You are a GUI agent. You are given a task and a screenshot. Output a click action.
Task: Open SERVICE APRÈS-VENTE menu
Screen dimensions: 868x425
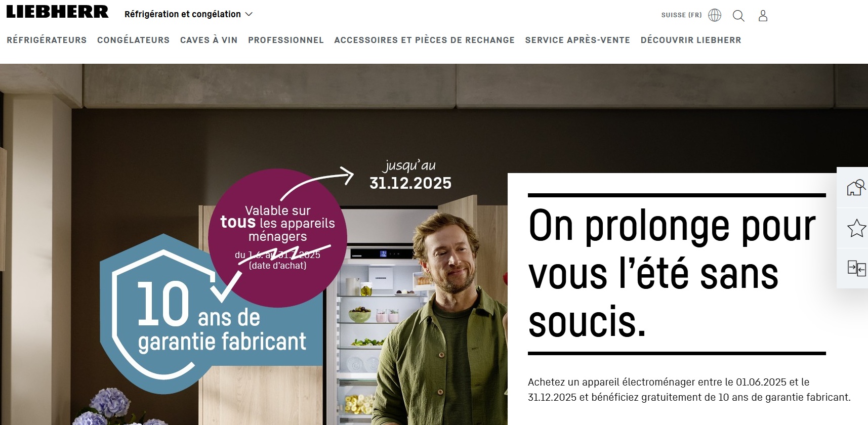[577, 40]
